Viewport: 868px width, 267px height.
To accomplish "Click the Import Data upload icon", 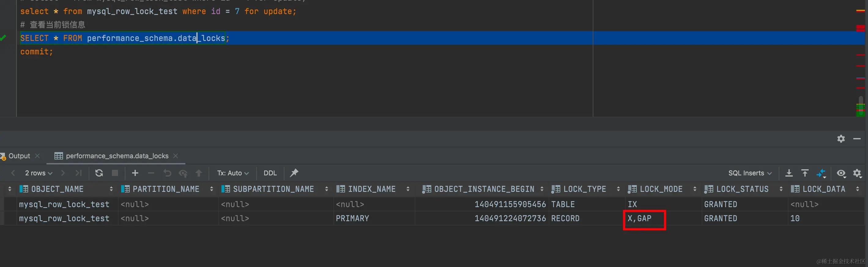I will coord(805,173).
